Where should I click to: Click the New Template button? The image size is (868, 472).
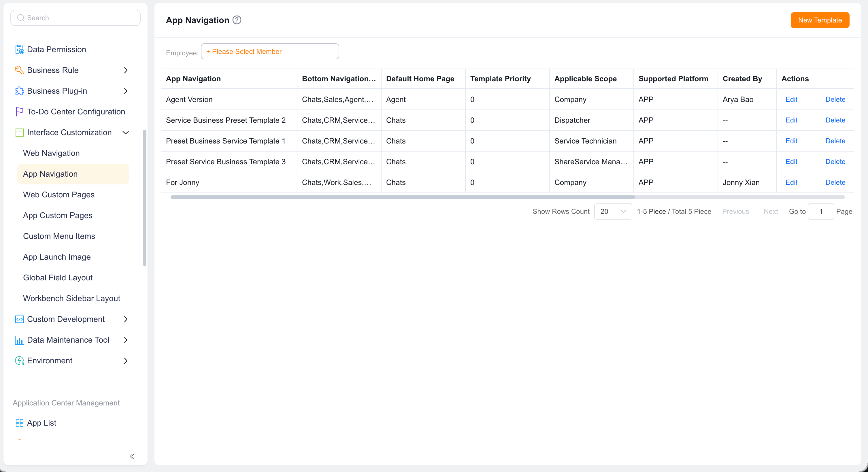tap(820, 20)
